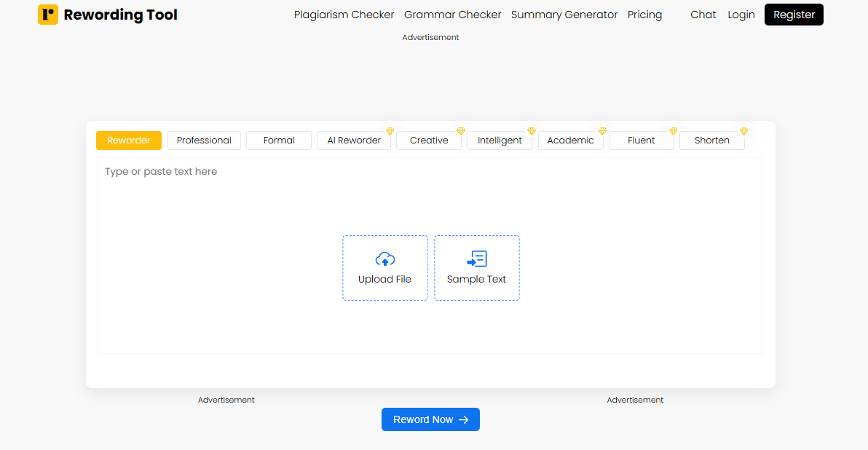This screenshot has width=868, height=450.
Task: Switch to the Professional mode tab
Action: click(204, 141)
